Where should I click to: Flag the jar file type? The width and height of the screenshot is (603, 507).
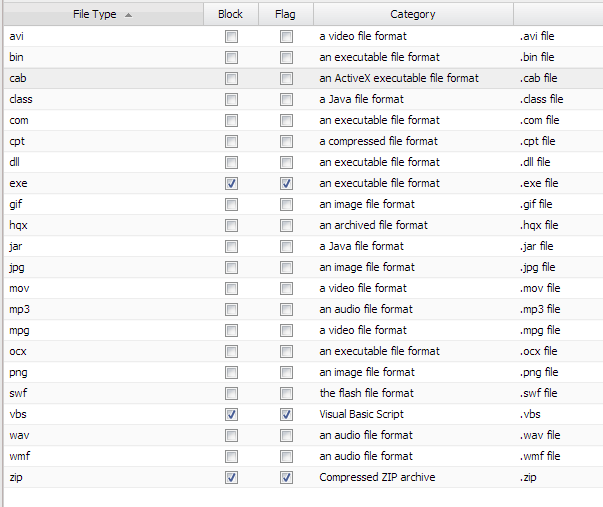(x=286, y=246)
